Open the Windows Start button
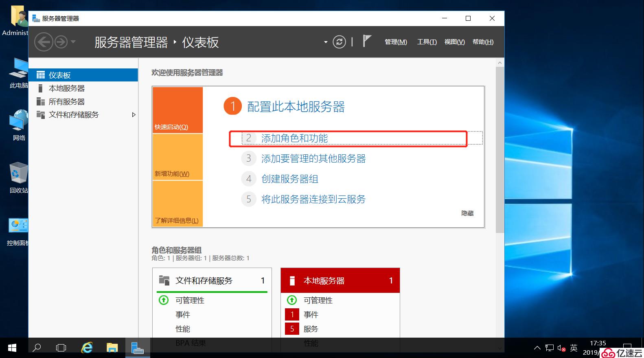Viewport: 644px width, 358px height. pyautogui.click(x=12, y=348)
